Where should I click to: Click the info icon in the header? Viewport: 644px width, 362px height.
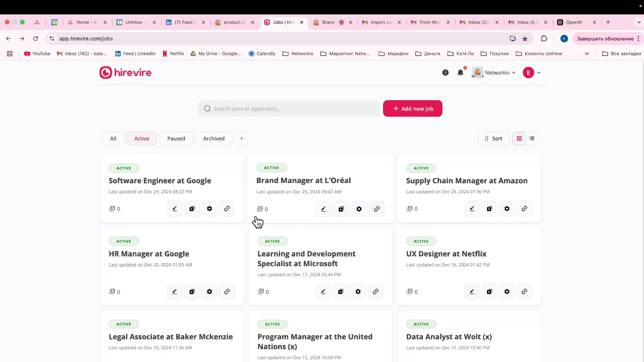click(445, 73)
